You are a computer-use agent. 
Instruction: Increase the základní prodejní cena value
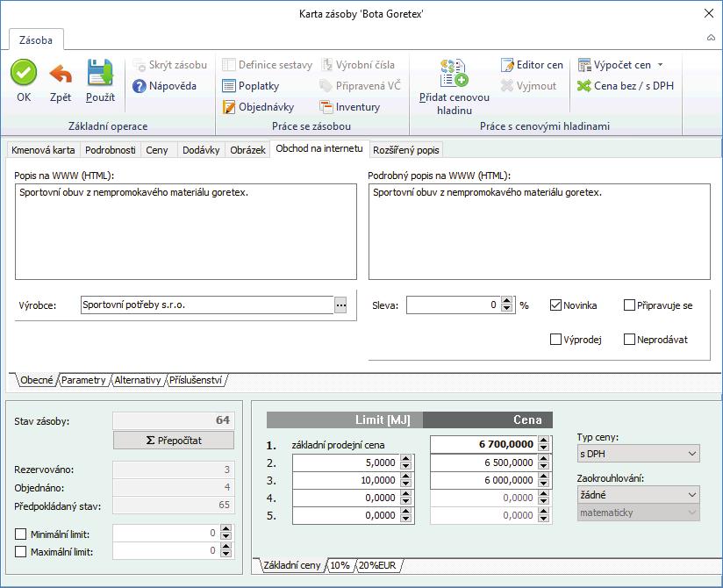tap(544, 441)
